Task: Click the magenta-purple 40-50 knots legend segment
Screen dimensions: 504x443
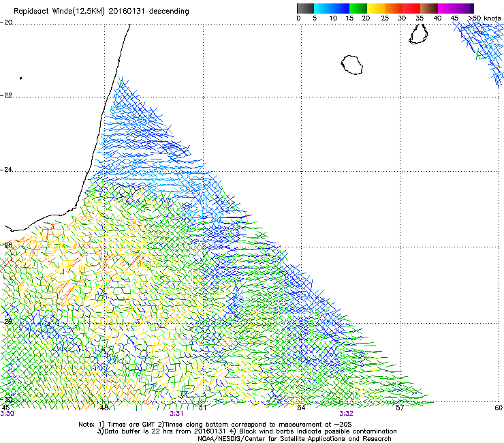Action: (456, 8)
